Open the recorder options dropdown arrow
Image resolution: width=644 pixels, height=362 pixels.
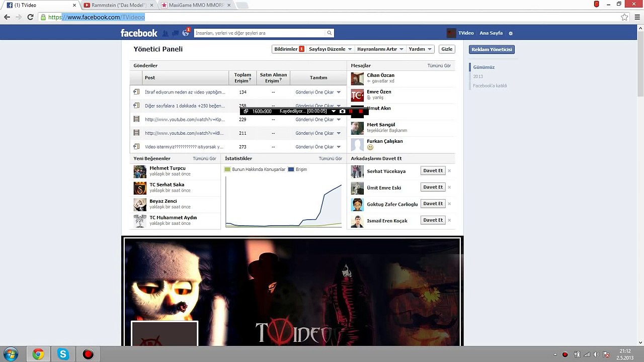333,111
